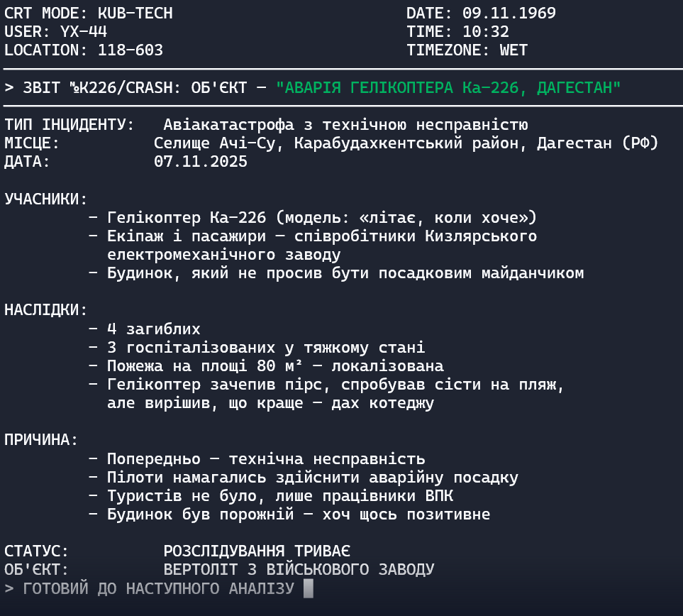Click the 'ВЕРТОЛІТ З ВІЙСЬКОВОГО ЗАВОДУ' object value
Viewport: 683px width, 616px height.
point(299,570)
